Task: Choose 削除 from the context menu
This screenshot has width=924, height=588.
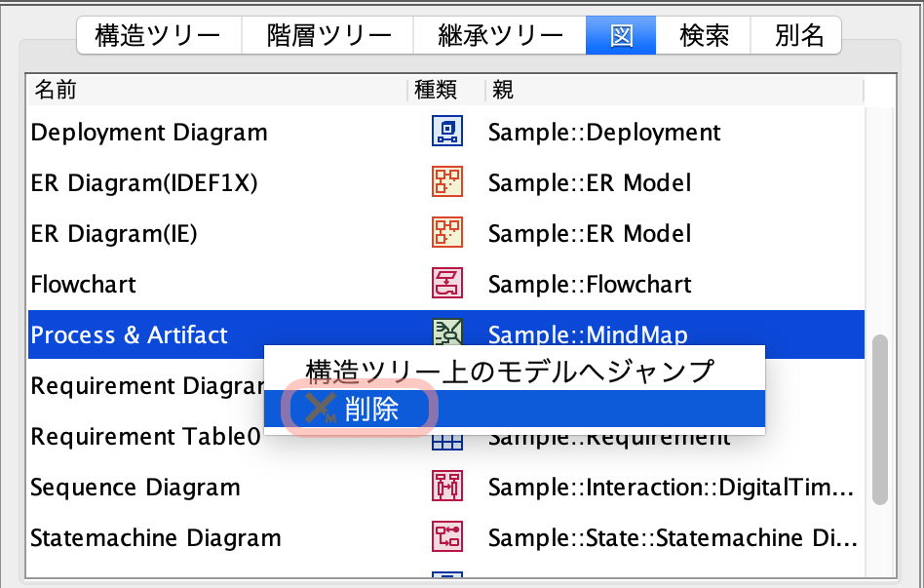Action: tap(514, 409)
